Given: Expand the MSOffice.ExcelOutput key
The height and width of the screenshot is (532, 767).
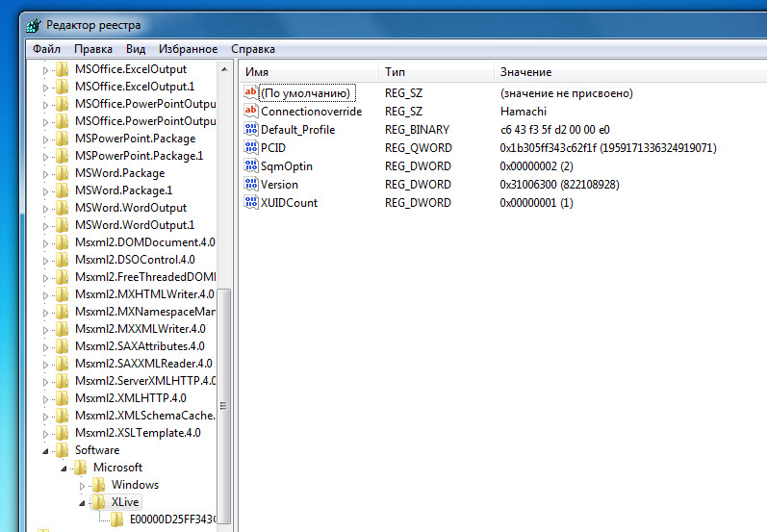Looking at the screenshot, I should tap(45, 70).
